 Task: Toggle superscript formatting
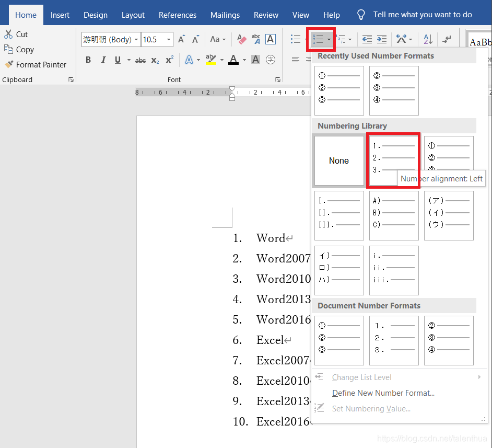[170, 60]
